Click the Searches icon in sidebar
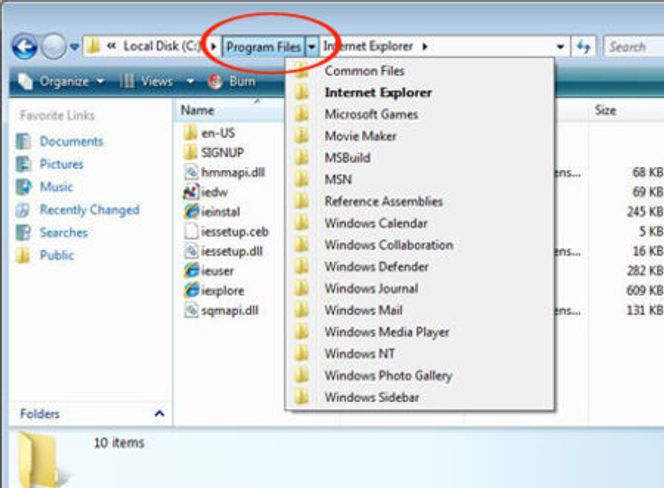Image resolution: width=664 pixels, height=488 pixels. [24, 233]
